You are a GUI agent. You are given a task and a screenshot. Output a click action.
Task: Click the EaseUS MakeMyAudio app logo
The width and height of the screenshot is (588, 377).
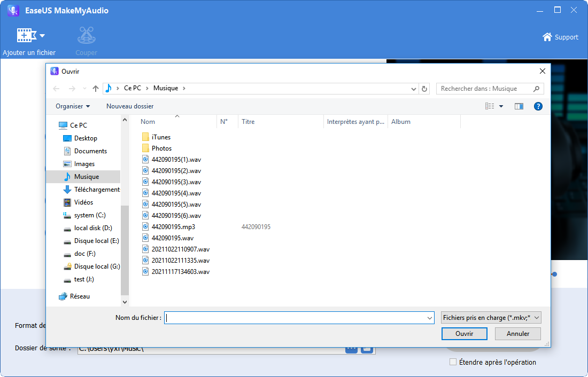[13, 11]
